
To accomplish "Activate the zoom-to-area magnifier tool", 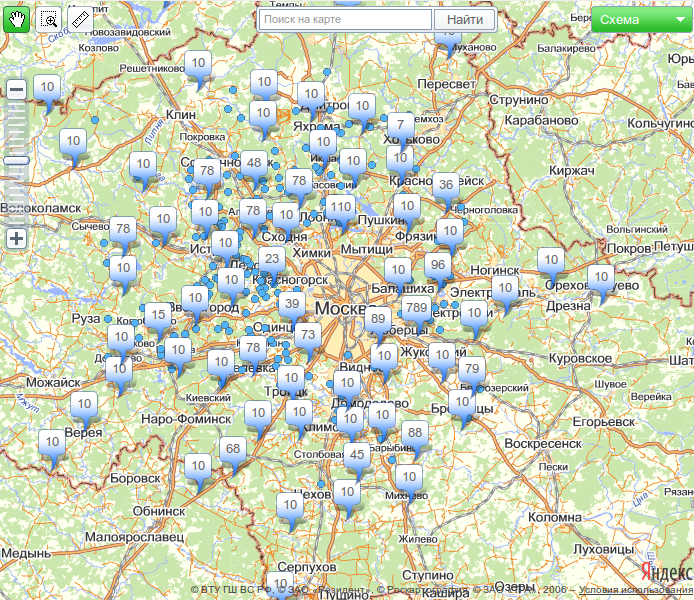I will (48, 19).
